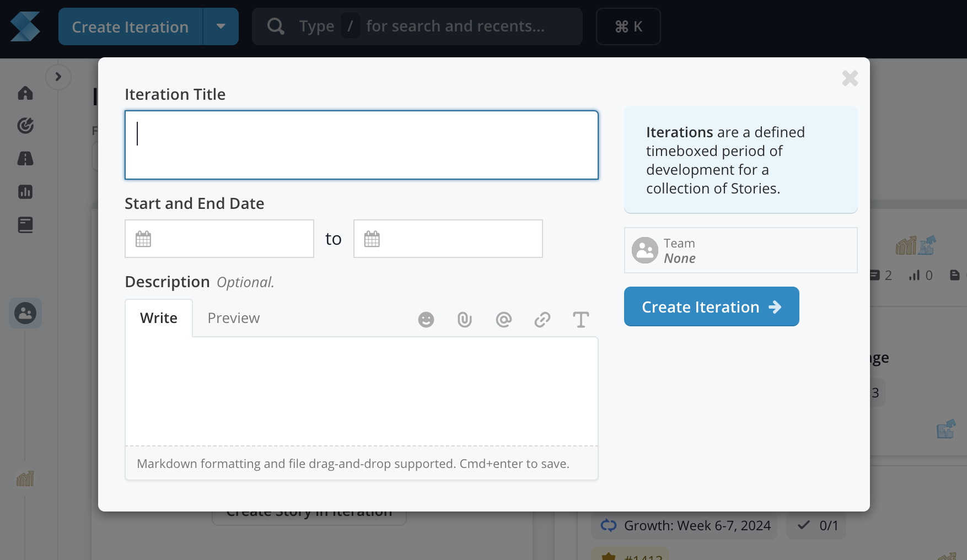Click the text formatting T icon
Viewport: 967px width, 560px height.
581,320
